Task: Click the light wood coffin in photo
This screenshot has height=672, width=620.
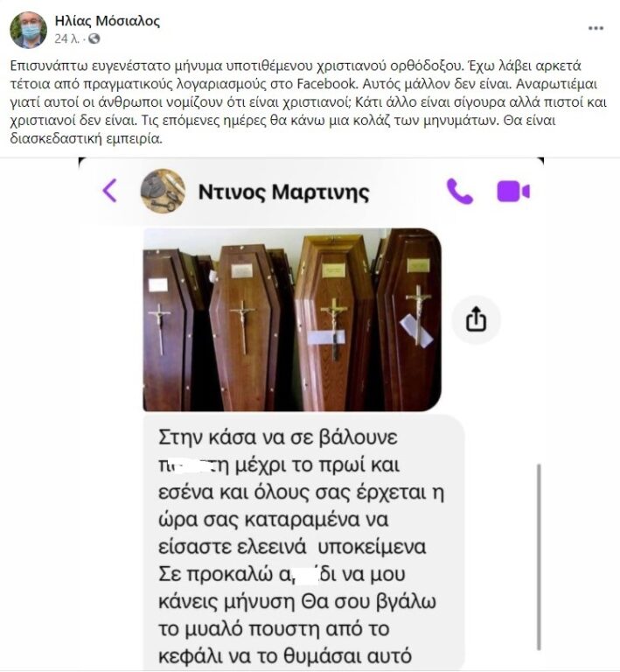Action: [x=334, y=321]
